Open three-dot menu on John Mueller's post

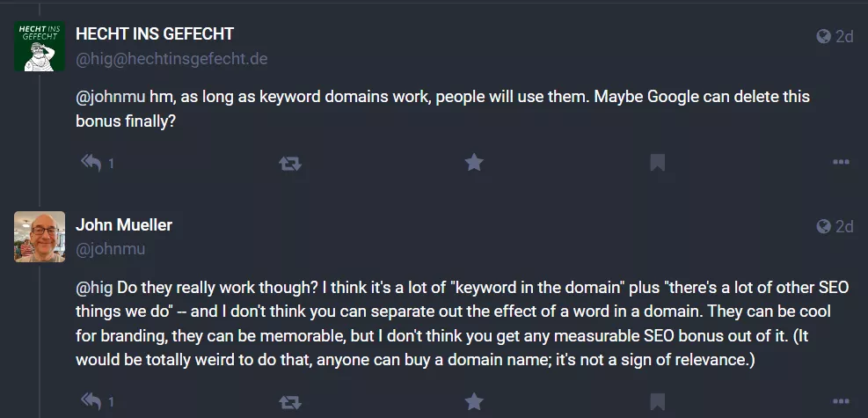pyautogui.click(x=841, y=401)
